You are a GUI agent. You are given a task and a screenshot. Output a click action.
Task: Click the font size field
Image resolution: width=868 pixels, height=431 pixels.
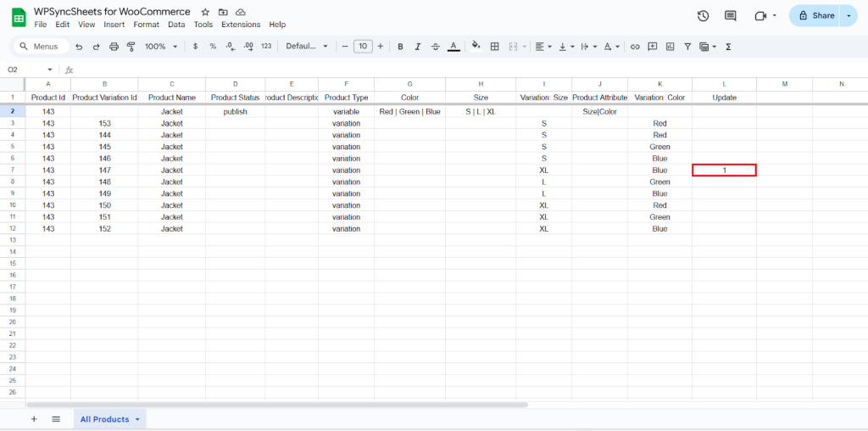tap(363, 47)
